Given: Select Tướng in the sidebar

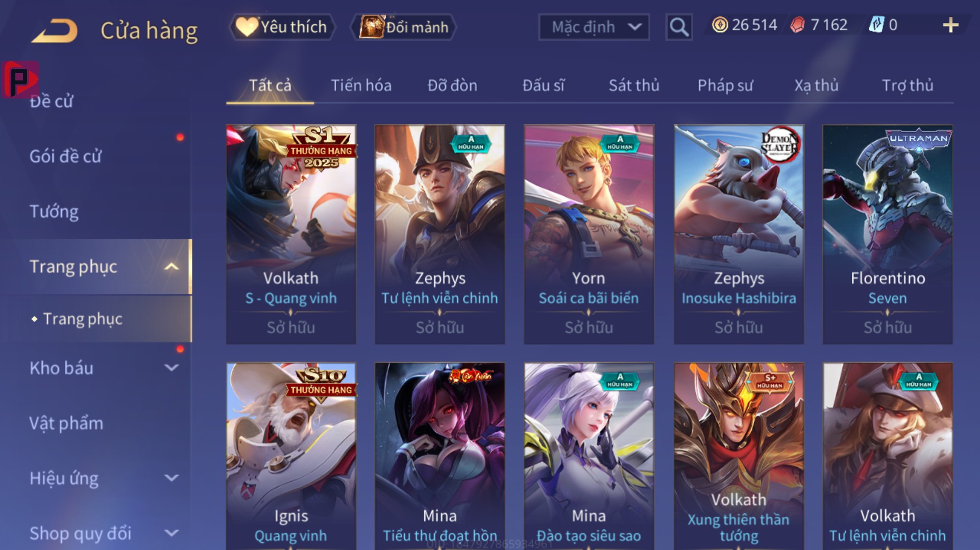Looking at the screenshot, I should 54,211.
